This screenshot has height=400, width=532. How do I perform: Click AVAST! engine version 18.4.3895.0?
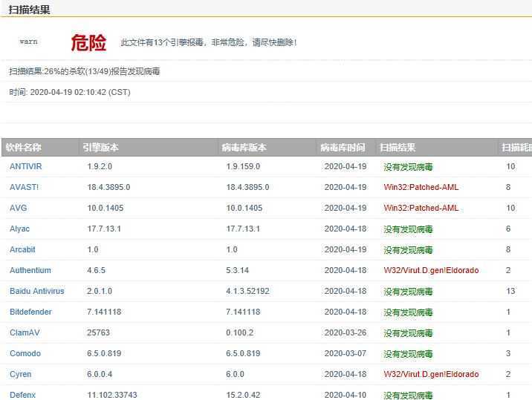(108, 187)
